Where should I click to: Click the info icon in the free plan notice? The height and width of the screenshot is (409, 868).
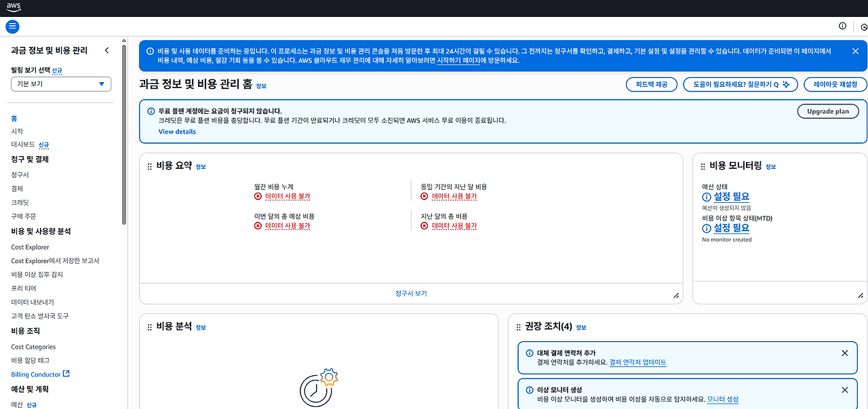pos(151,111)
